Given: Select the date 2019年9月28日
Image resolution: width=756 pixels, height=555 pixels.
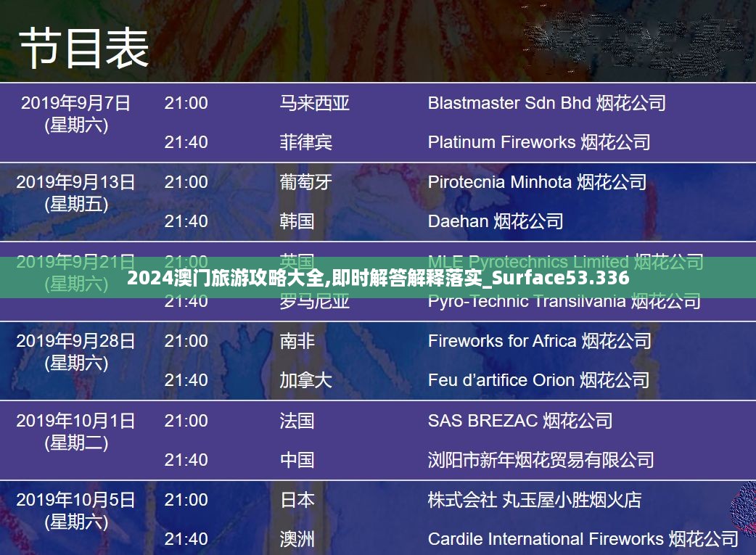Looking at the screenshot, I should [x=75, y=341].
